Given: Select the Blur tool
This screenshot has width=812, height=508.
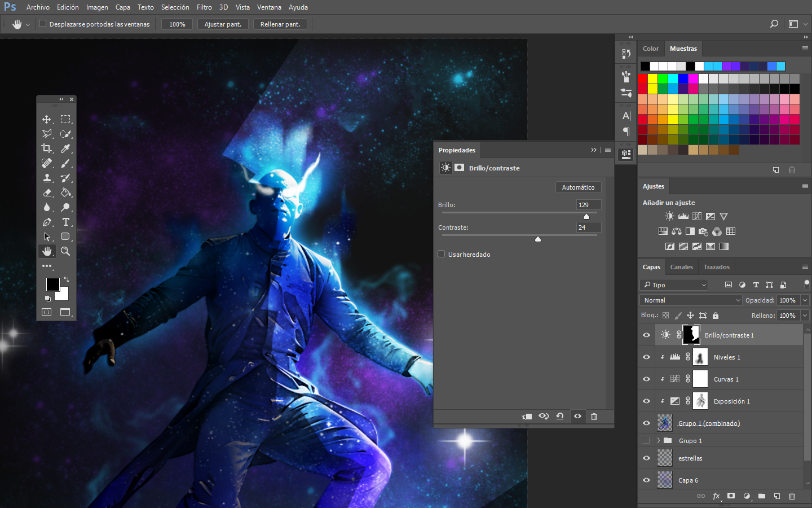Looking at the screenshot, I should click(x=47, y=207).
